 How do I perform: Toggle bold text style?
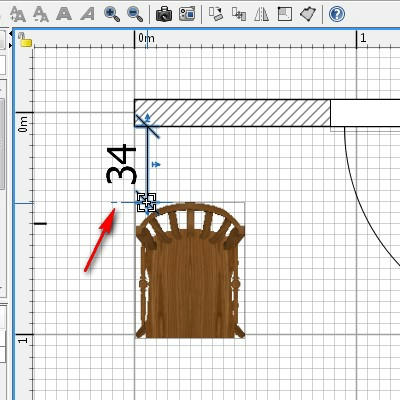[x=64, y=14]
